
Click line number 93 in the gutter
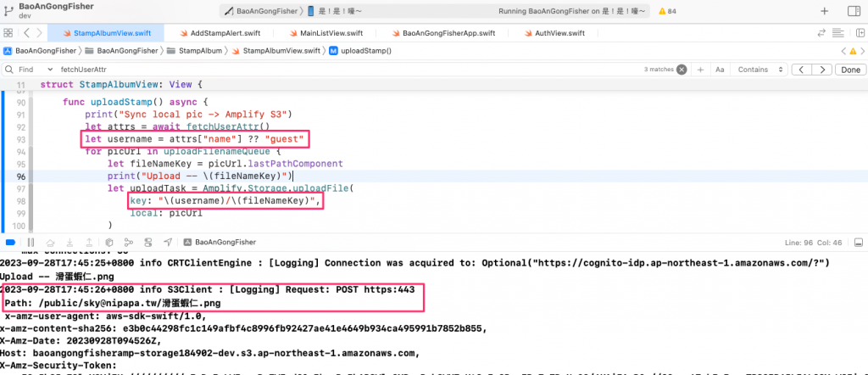[x=21, y=140]
